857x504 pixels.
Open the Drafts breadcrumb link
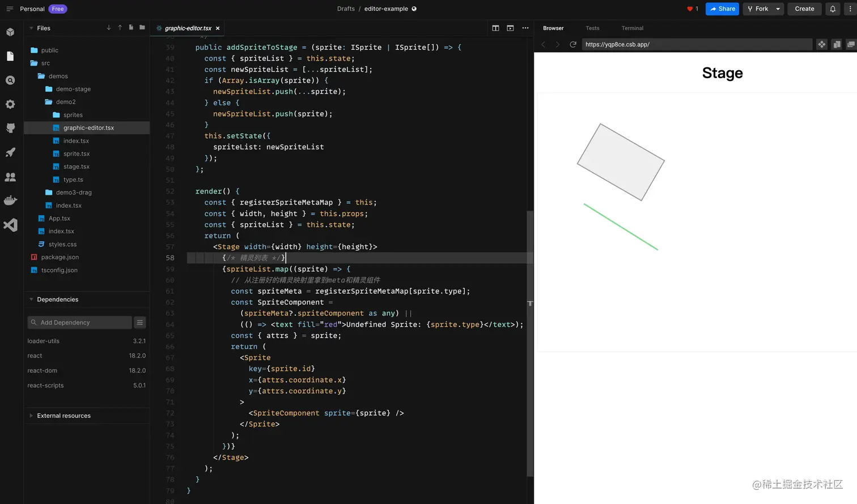point(346,8)
